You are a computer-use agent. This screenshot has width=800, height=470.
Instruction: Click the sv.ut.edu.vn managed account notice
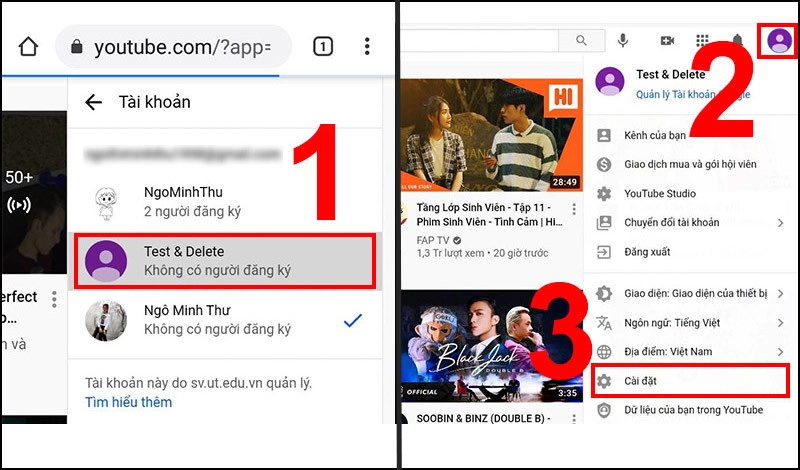click(198, 383)
